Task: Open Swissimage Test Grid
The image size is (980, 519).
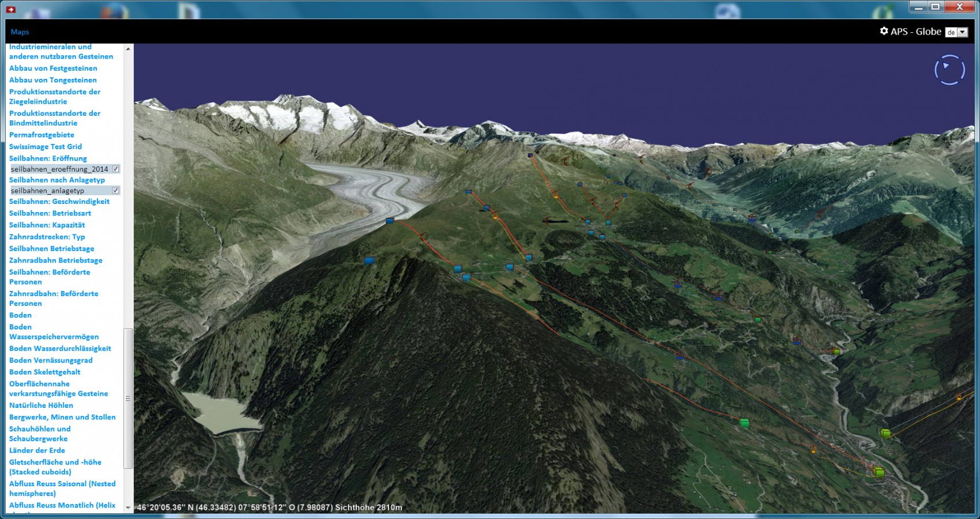Action: point(46,146)
